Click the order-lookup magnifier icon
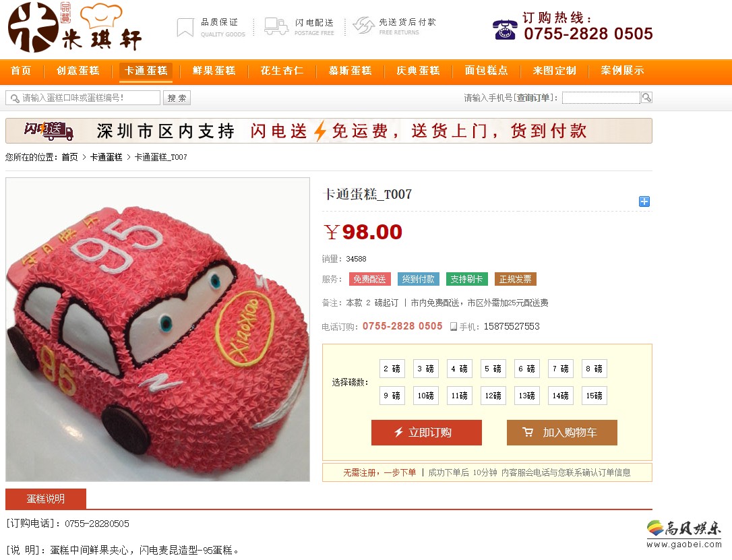Image resolution: width=732 pixels, height=560 pixels. pyautogui.click(x=646, y=98)
